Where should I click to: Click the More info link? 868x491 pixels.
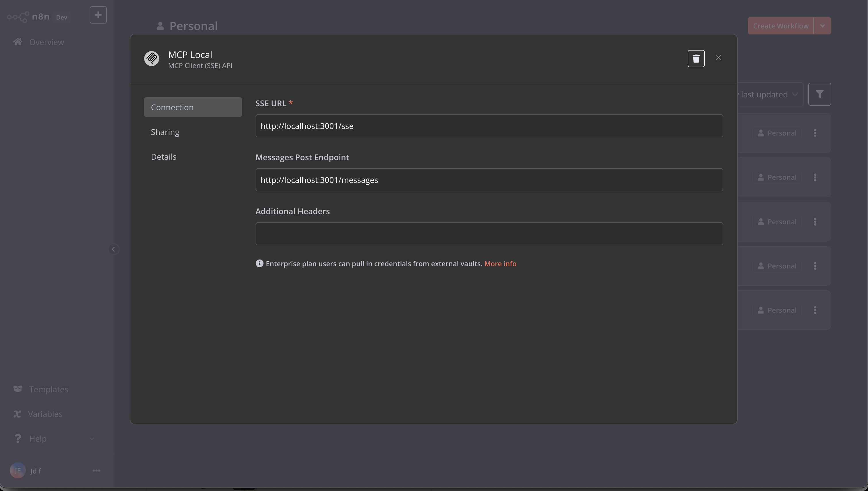(500, 263)
